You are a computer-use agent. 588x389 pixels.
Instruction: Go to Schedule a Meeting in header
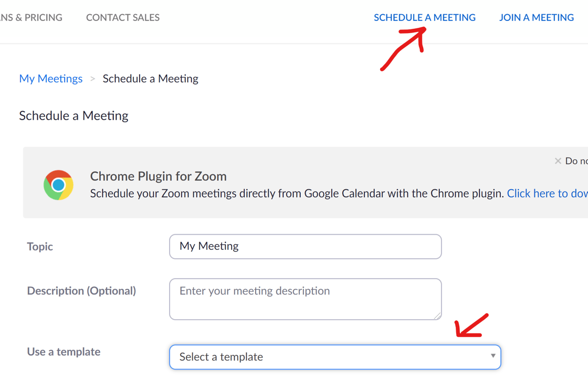pyautogui.click(x=425, y=18)
